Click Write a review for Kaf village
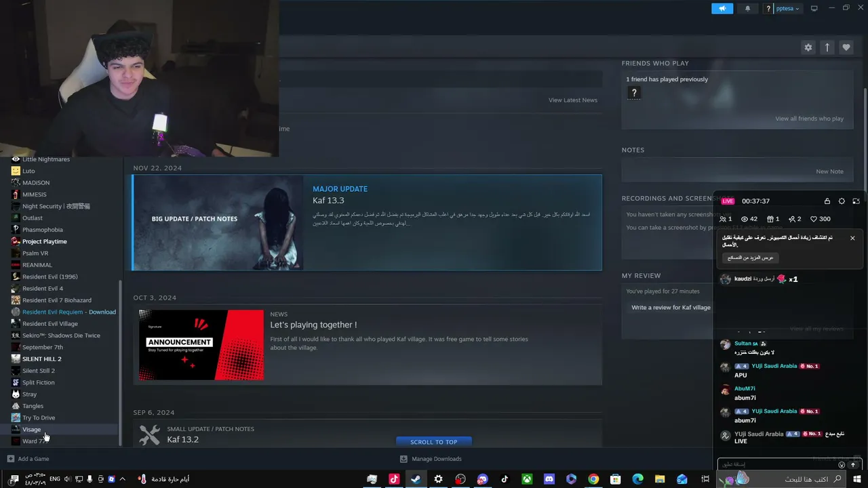868x488 pixels. 671,307
